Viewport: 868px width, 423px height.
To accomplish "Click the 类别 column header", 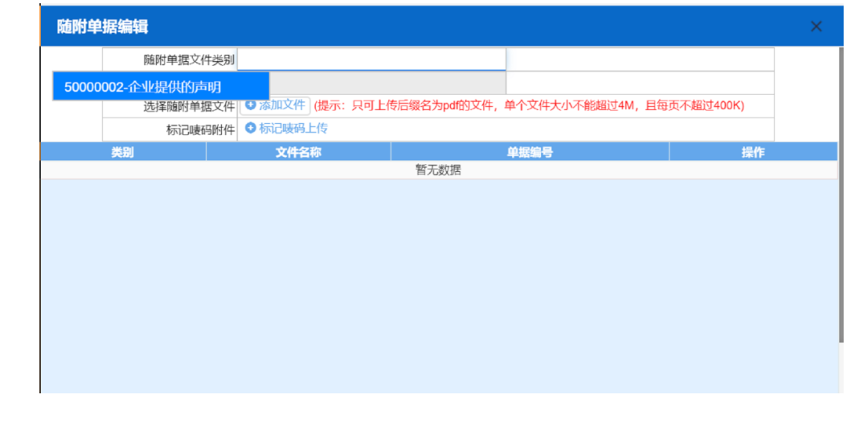I will click(x=123, y=152).
